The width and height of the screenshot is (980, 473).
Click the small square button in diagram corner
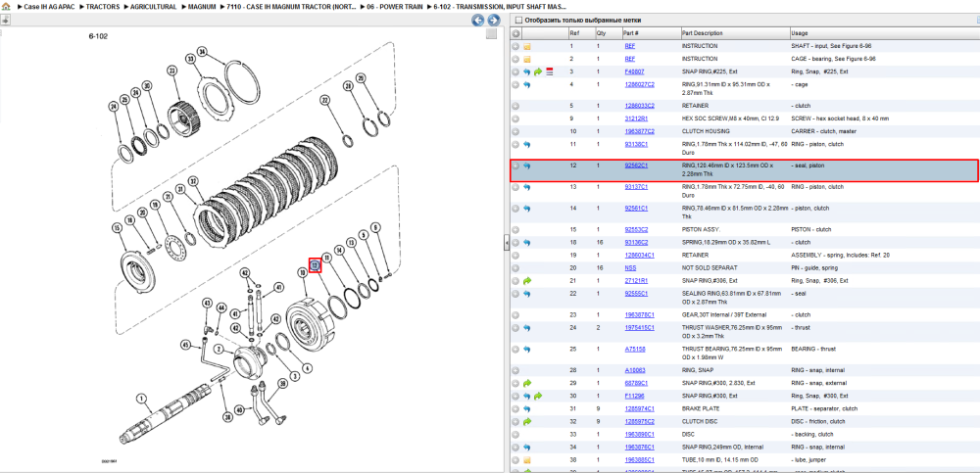[492, 33]
